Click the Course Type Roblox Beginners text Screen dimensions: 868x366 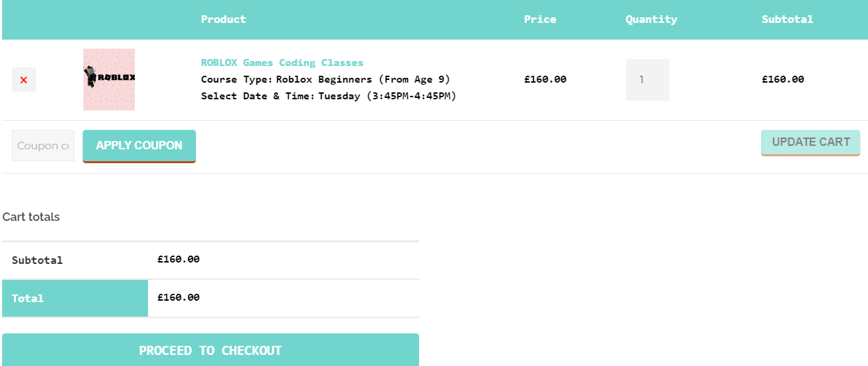pyautogui.click(x=326, y=79)
